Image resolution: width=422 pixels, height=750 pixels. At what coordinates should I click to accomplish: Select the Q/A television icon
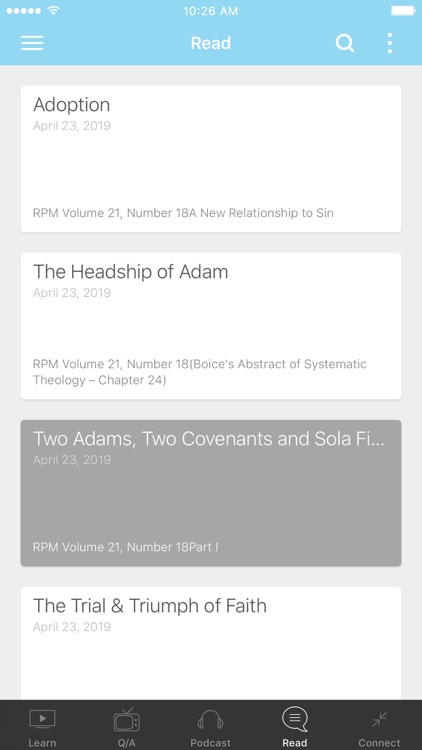[x=126, y=720]
